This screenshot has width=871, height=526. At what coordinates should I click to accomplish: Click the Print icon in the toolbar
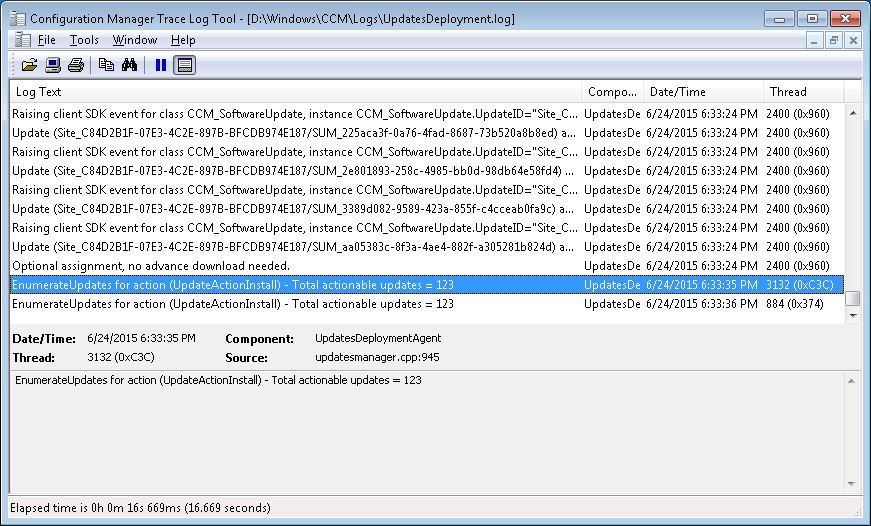pyautogui.click(x=76, y=65)
